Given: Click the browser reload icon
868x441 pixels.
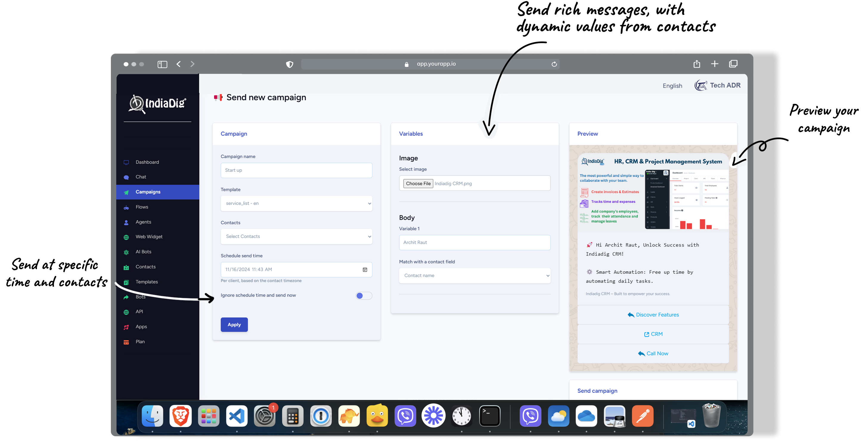Looking at the screenshot, I should click(x=554, y=64).
